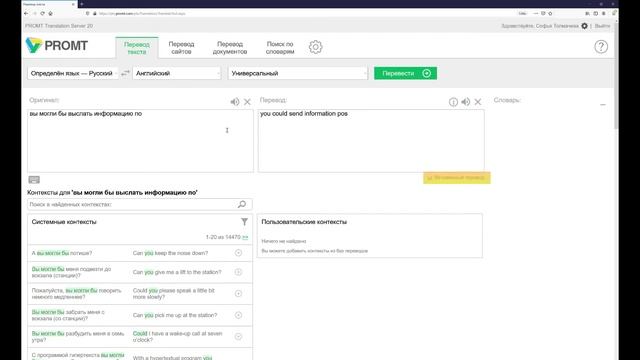Go back in the browser
Image resolution: width=640 pixels, height=360 pixels.
pos(26,13)
